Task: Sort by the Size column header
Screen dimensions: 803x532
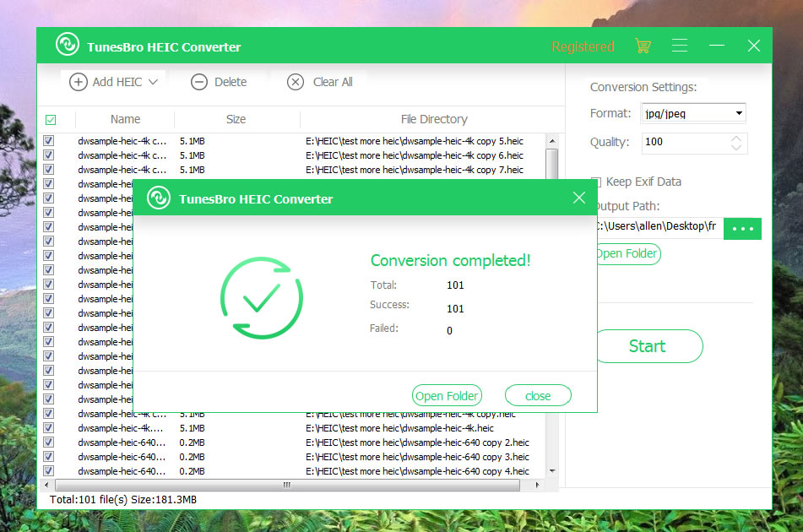Action: [236, 119]
